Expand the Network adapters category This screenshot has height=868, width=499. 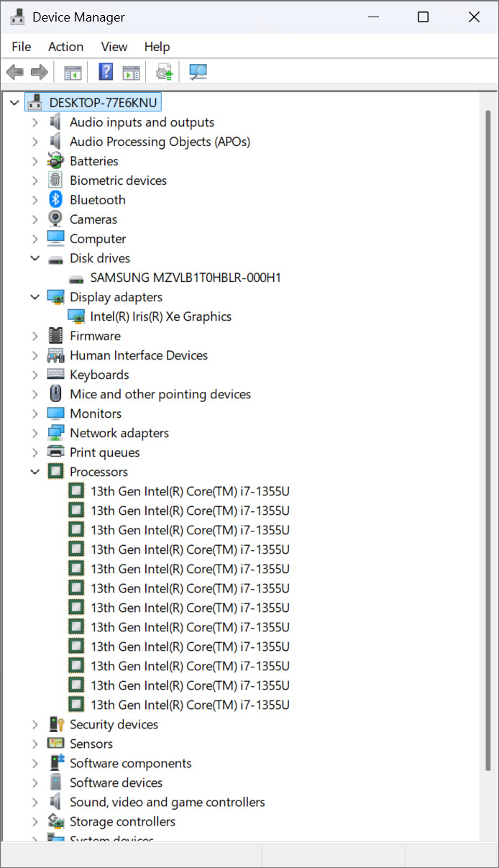(x=35, y=433)
